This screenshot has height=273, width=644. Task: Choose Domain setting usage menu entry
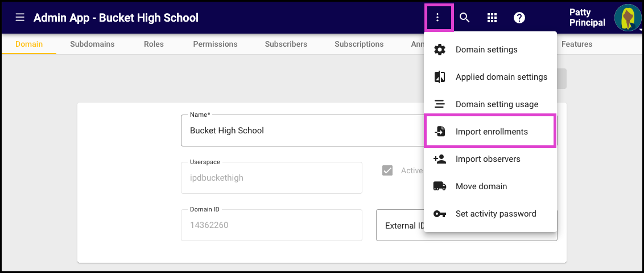[490, 104]
